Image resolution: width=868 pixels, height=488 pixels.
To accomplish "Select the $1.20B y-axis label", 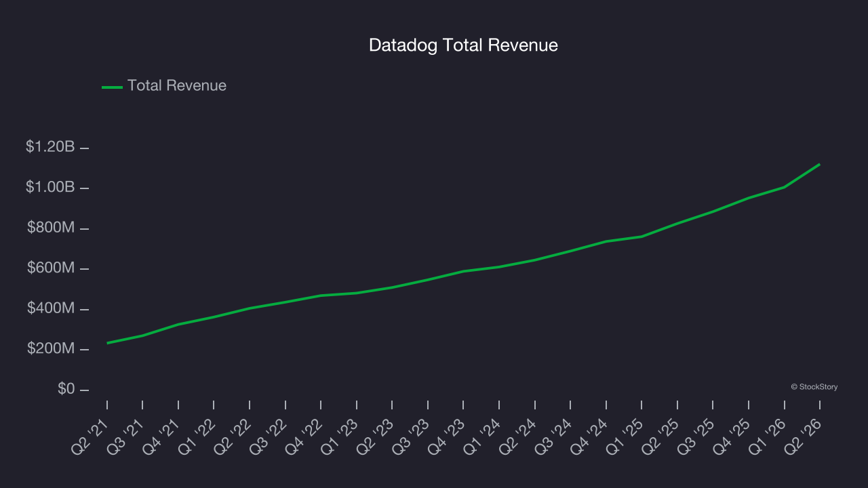I will pyautogui.click(x=50, y=146).
